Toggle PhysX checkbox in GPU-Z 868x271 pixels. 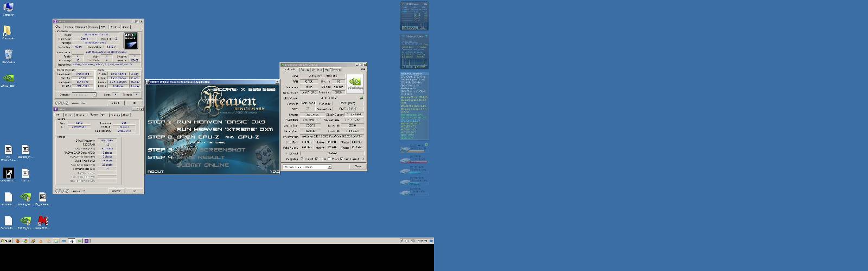point(329,159)
